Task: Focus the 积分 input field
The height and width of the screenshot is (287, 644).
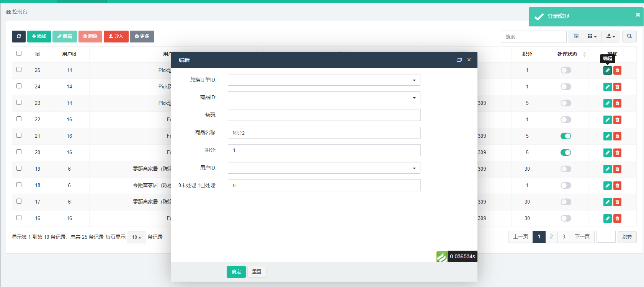Action: pos(324,150)
